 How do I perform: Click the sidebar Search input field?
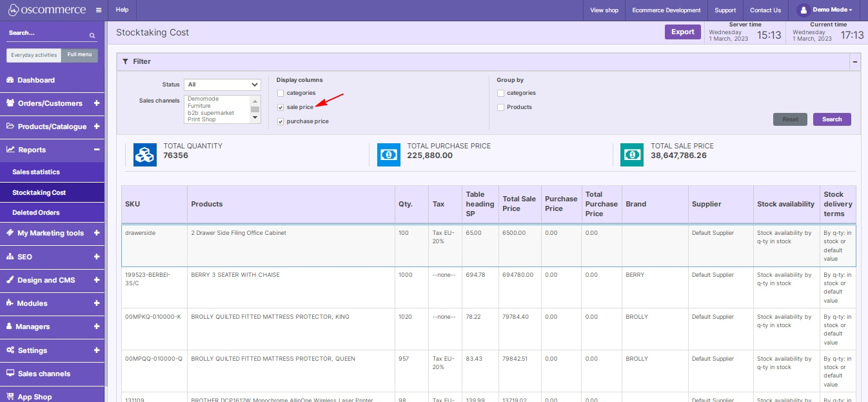(x=46, y=33)
